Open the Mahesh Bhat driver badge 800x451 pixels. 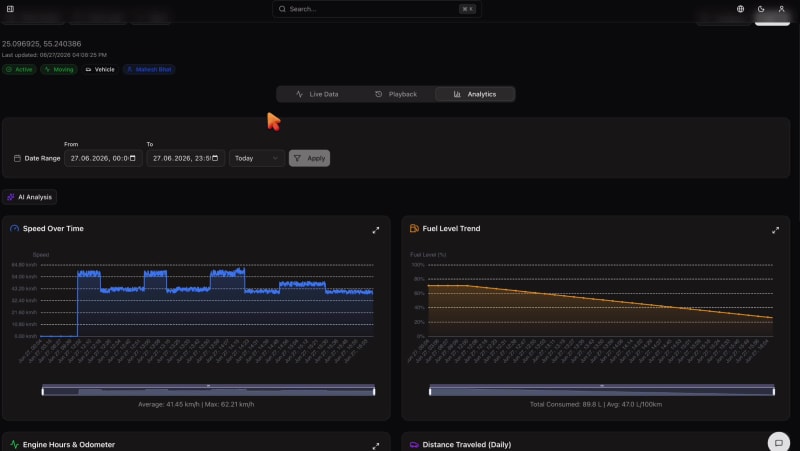tap(149, 69)
